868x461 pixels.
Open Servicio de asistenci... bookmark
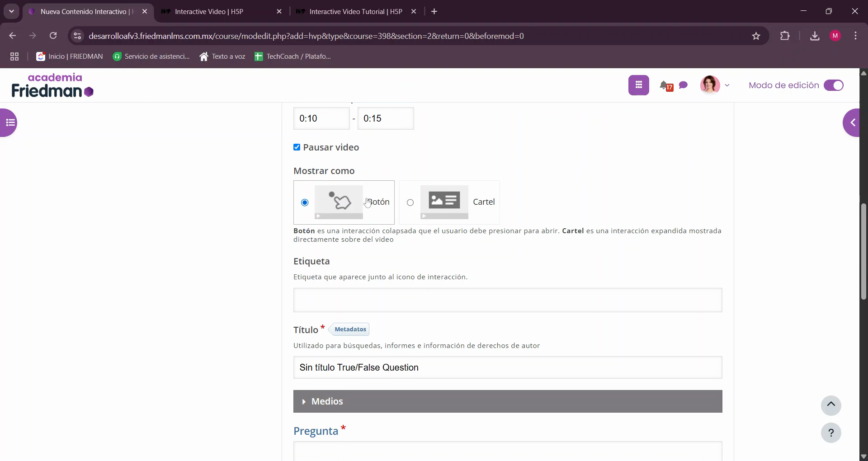(151, 56)
